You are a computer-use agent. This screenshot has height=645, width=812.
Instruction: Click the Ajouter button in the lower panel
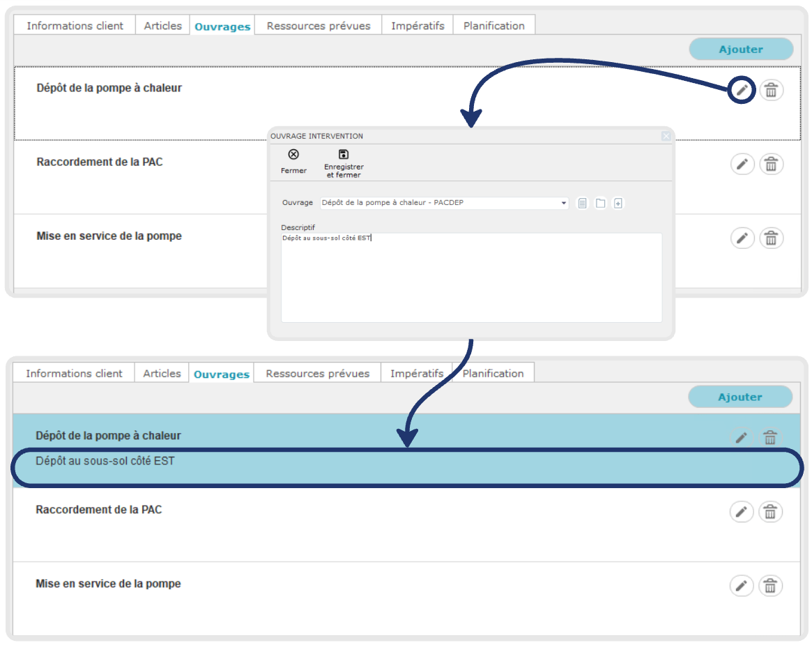pyautogui.click(x=740, y=397)
